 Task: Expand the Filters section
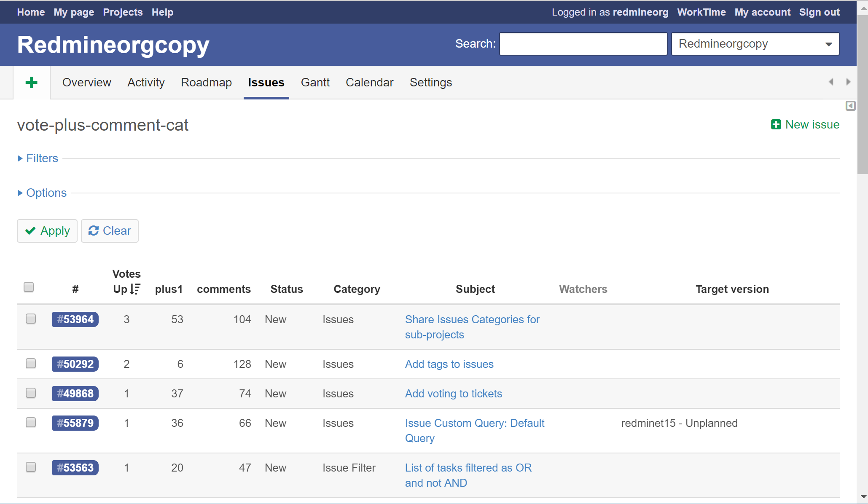(38, 158)
